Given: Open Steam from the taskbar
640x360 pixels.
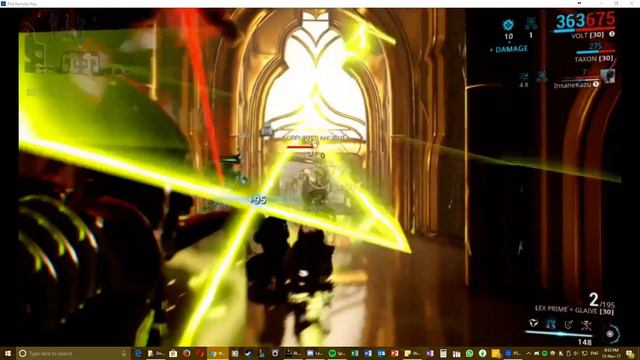Looking at the screenshot, I should tap(248, 353).
